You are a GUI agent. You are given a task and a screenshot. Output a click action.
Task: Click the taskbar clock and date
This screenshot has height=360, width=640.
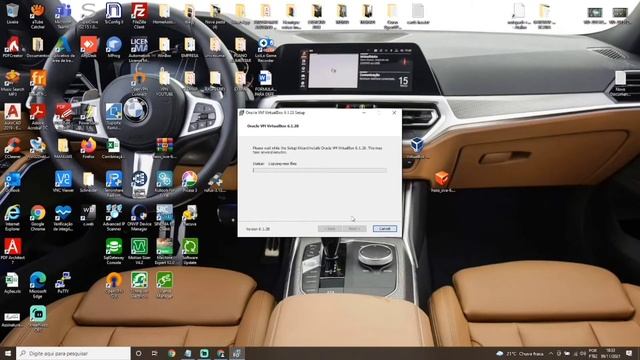[x=611, y=353]
